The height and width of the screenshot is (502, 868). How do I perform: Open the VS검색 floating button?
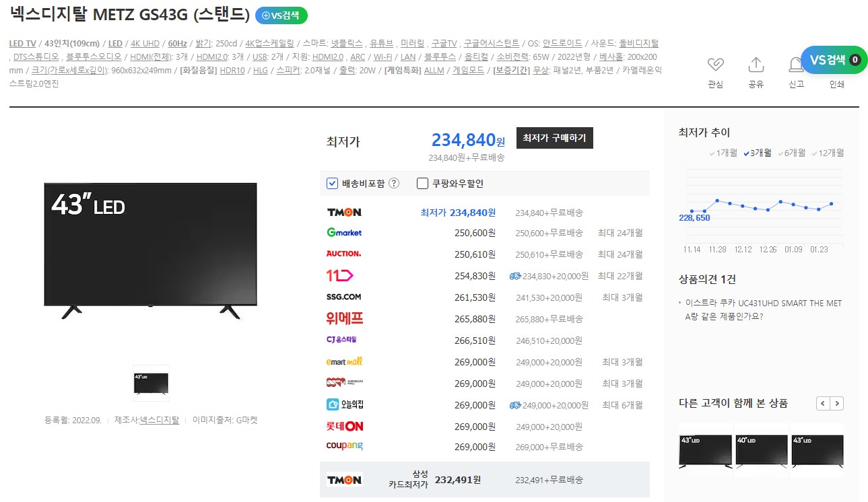(834, 60)
